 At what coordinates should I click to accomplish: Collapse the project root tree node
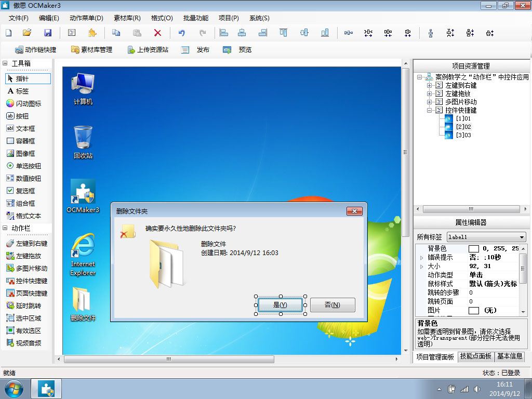(419, 77)
